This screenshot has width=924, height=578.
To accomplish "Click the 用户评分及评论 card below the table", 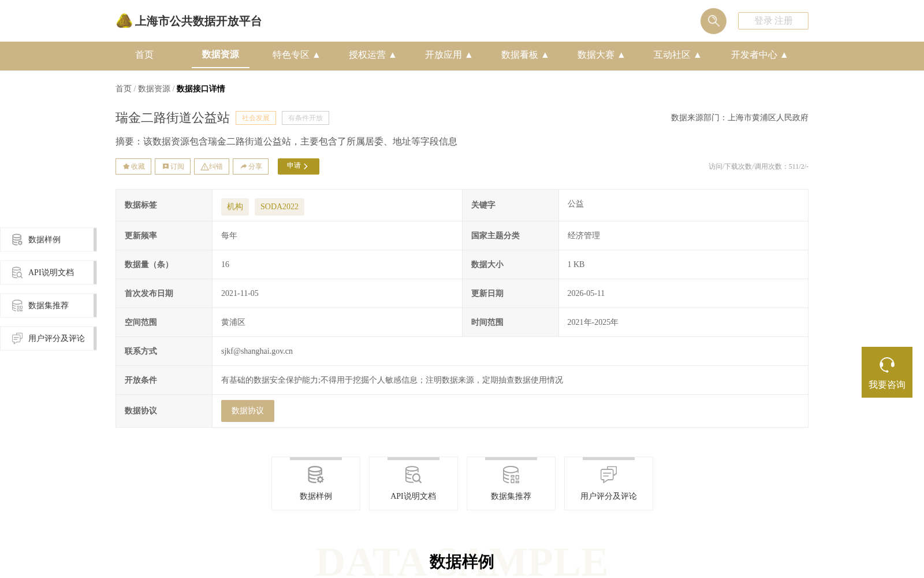I will pyautogui.click(x=609, y=484).
